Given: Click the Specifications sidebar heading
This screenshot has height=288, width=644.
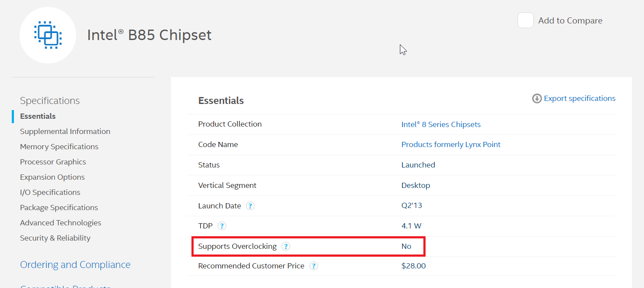Looking at the screenshot, I should click(50, 100).
